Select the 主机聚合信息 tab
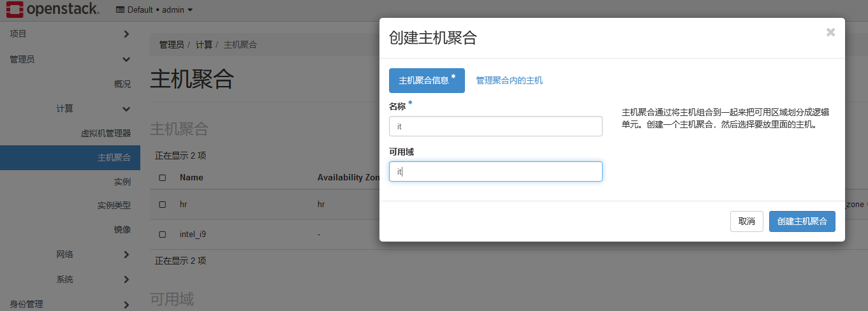This screenshot has height=311, width=868. coord(427,81)
